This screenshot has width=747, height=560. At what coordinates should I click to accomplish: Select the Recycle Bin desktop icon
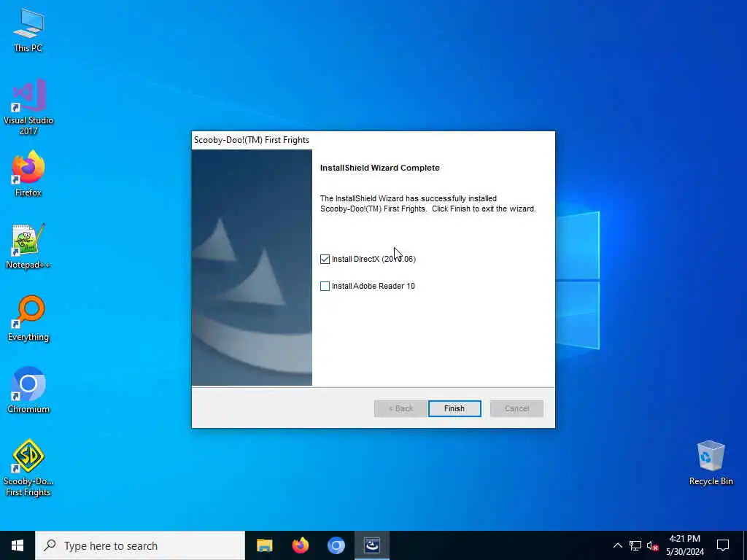tap(711, 463)
